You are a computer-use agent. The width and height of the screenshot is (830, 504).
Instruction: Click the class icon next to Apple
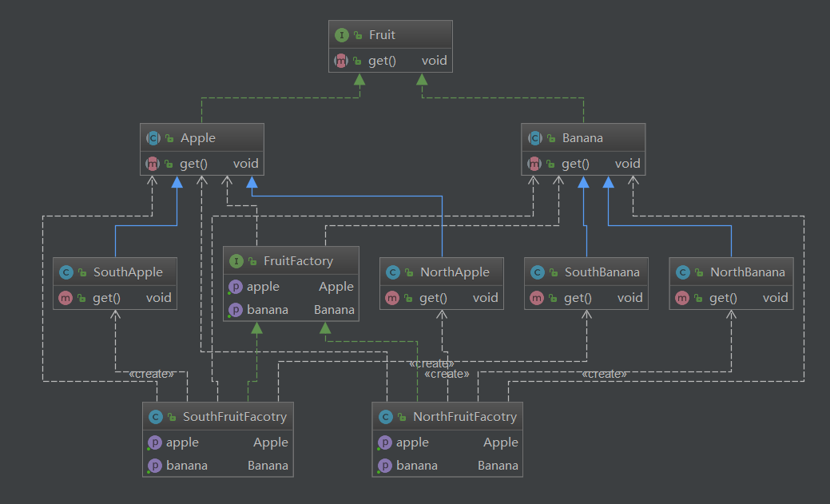point(153,138)
